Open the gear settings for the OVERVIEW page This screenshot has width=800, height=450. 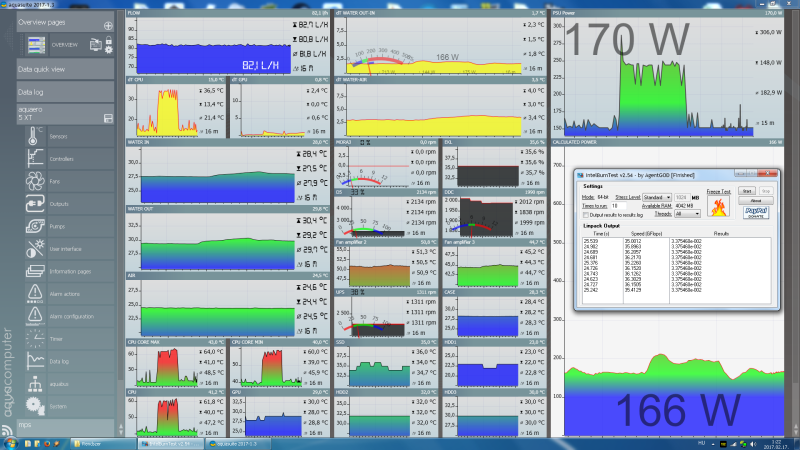click(108, 49)
